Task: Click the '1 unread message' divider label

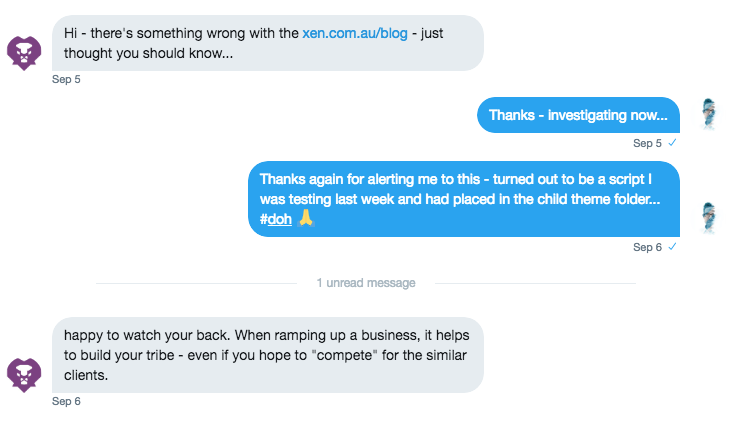Action: tap(366, 283)
